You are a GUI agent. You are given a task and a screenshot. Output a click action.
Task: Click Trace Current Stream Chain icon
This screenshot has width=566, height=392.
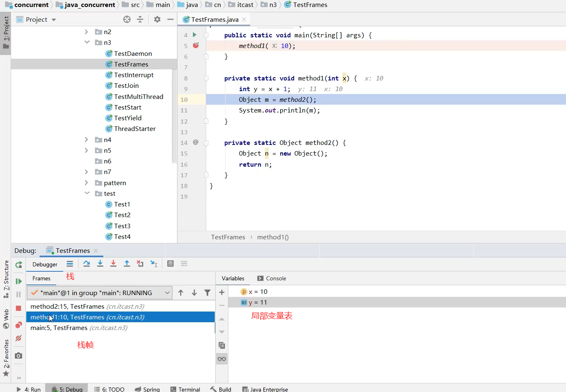point(184,264)
